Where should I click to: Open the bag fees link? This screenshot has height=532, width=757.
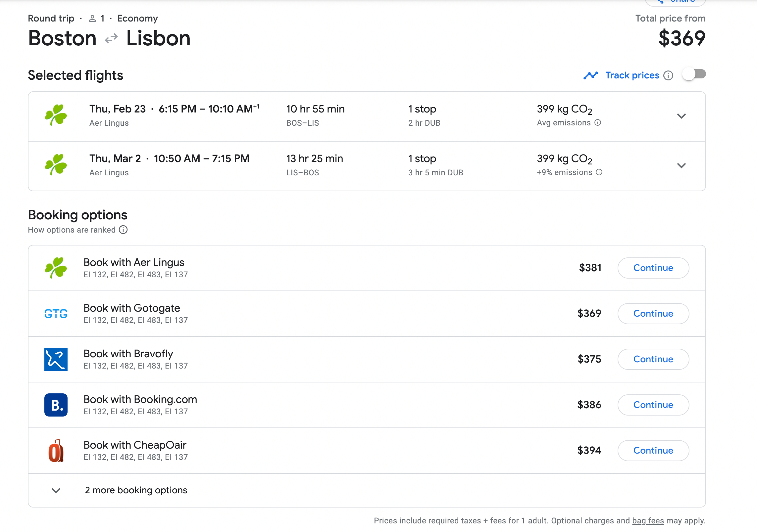point(648,521)
